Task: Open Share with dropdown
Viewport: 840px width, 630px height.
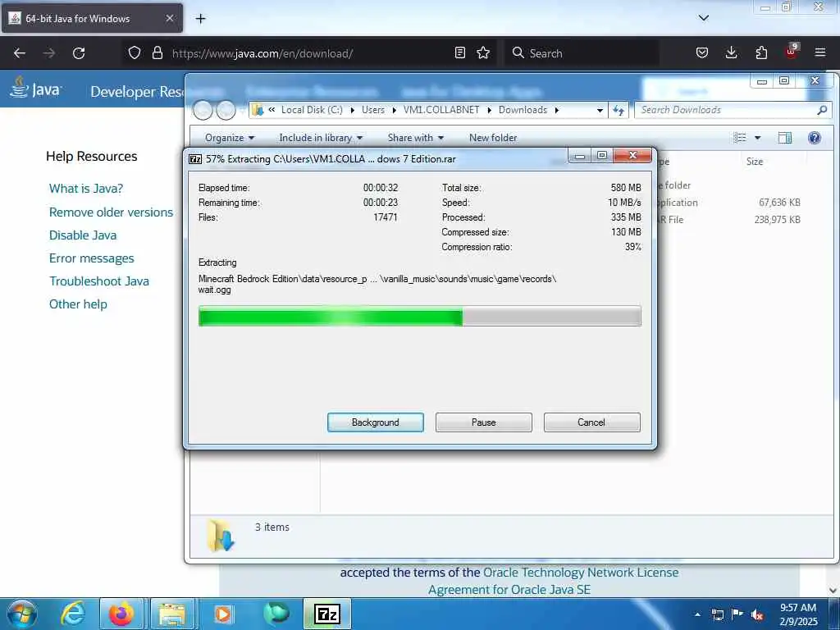Action: tap(416, 138)
